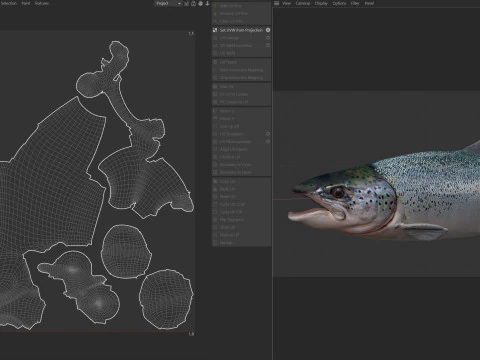Click the down-arrow icon right of Project
Viewport: 480px width, 360px height.
(x=207, y=3)
